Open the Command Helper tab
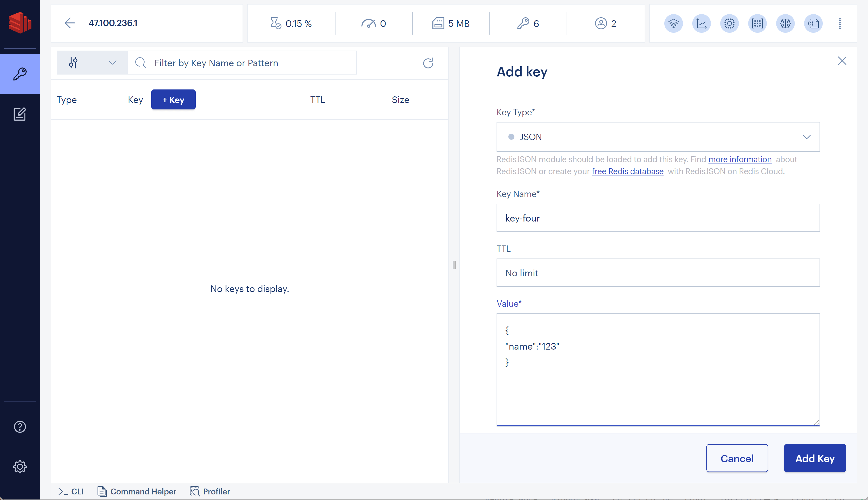 click(137, 491)
